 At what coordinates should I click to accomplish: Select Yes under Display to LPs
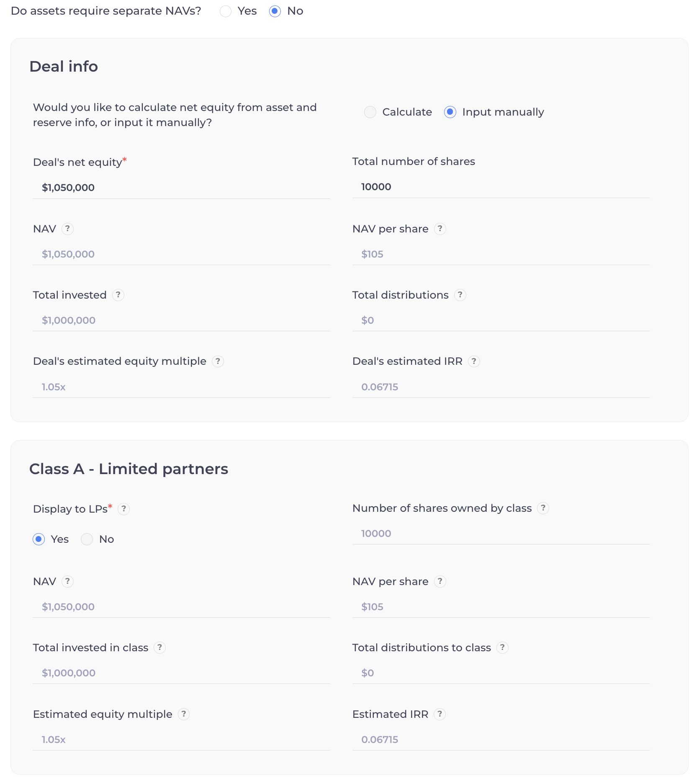click(x=39, y=539)
